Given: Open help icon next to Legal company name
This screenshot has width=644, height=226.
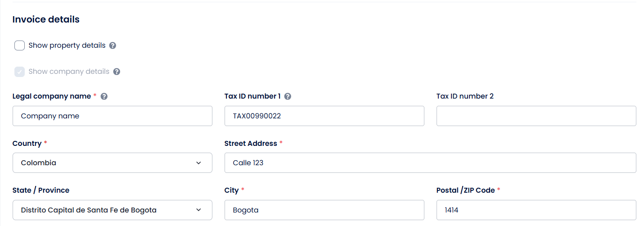Looking at the screenshot, I should pyautogui.click(x=104, y=96).
